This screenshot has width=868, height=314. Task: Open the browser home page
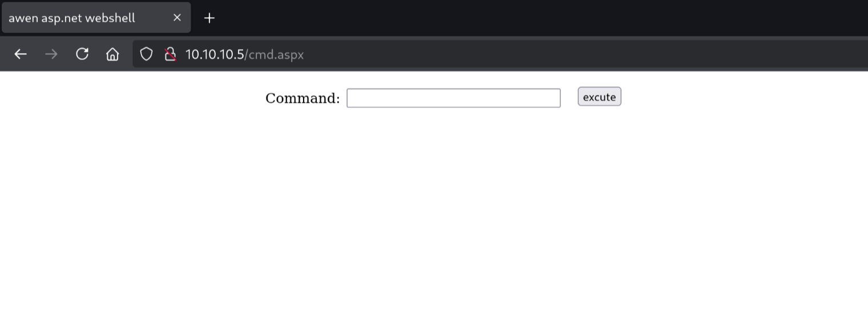click(112, 54)
